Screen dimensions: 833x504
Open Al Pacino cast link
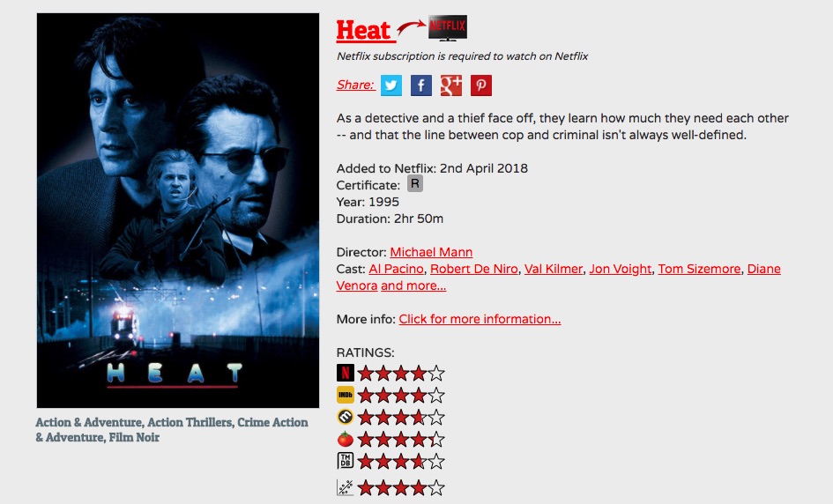[x=396, y=269]
